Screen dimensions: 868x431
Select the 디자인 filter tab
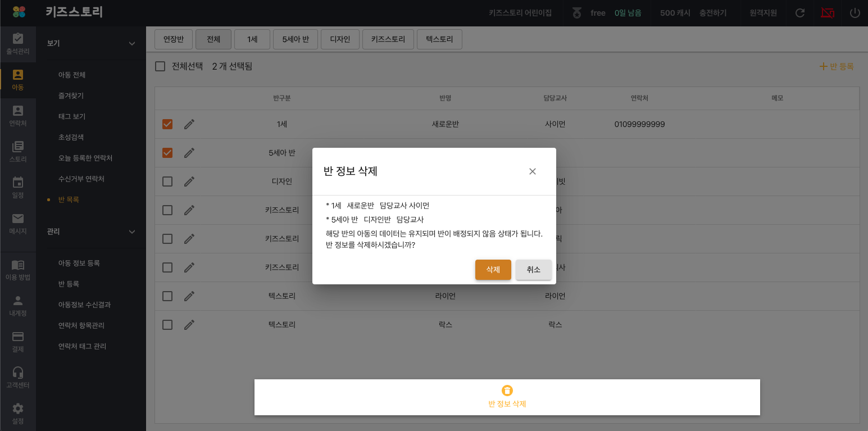tap(340, 39)
